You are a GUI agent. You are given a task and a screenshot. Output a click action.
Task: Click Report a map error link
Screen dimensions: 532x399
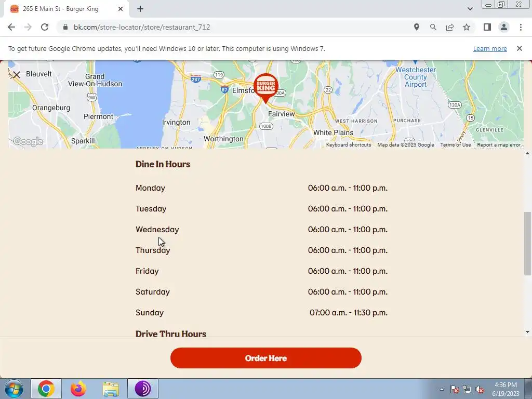[498, 145]
